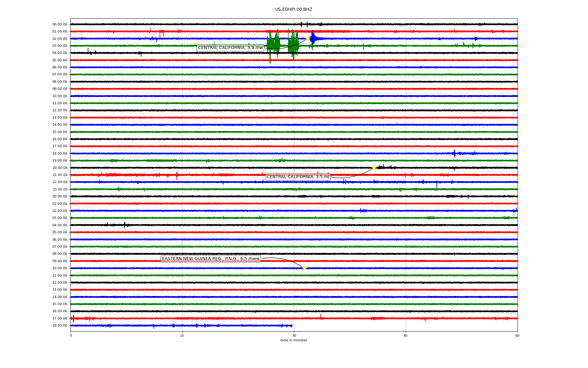Click the 'time in minutes' axis label
The height and width of the screenshot is (368, 588).
coord(294,340)
